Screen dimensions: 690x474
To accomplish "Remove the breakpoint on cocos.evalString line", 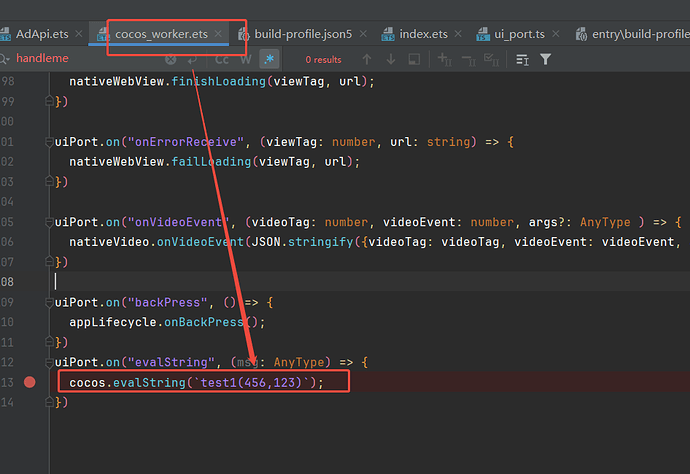I will (29, 382).
